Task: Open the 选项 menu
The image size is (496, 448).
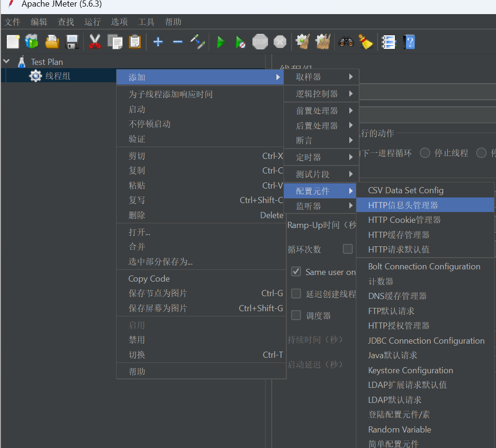Action: point(119,22)
